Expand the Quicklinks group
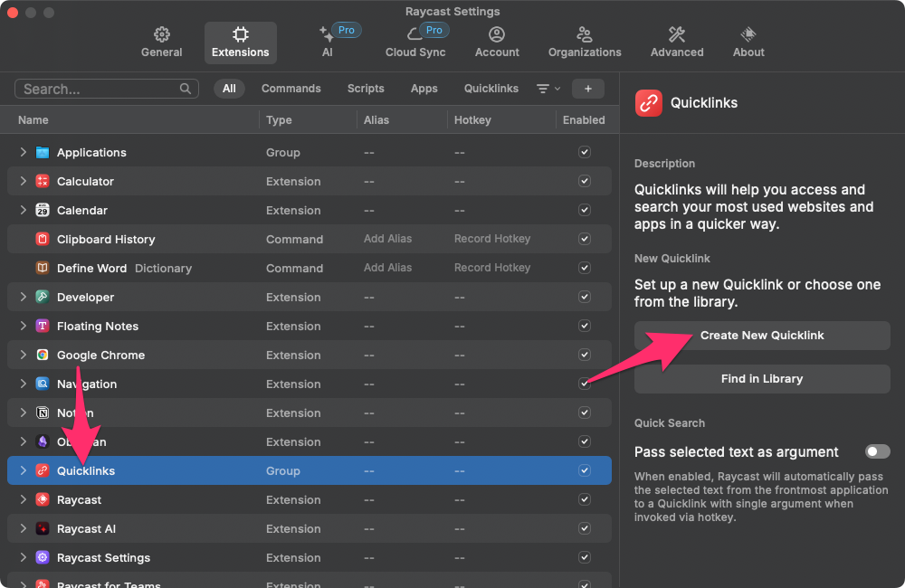Viewport: 905px width, 588px height. pos(24,470)
